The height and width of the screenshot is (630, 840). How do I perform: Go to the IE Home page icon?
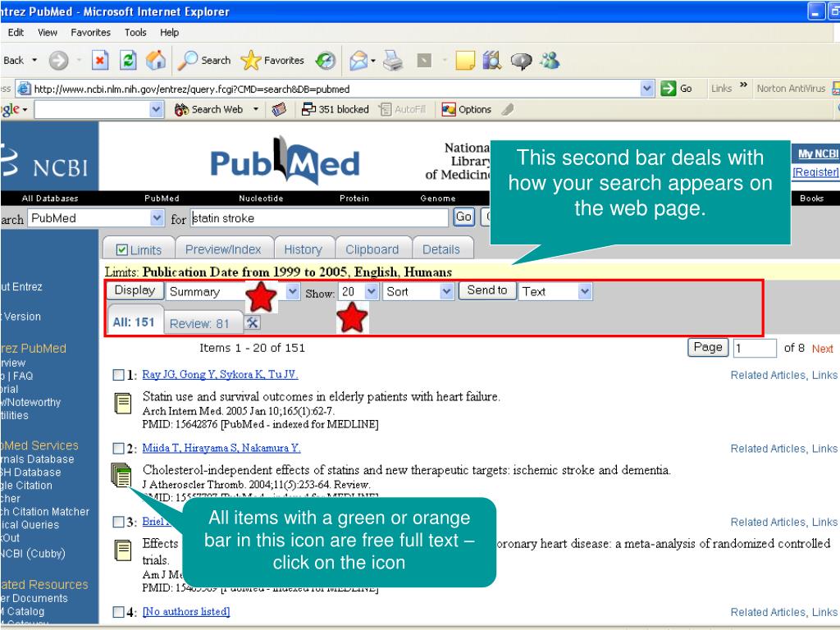click(155, 60)
